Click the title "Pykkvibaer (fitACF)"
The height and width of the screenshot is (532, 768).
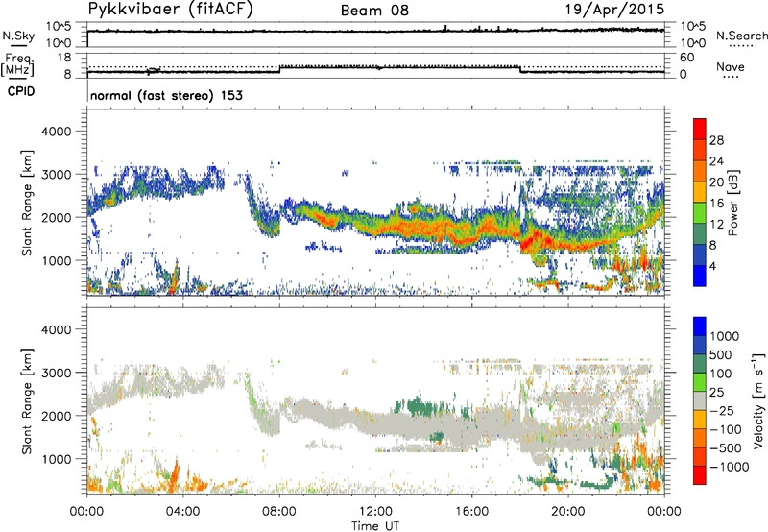170,10
